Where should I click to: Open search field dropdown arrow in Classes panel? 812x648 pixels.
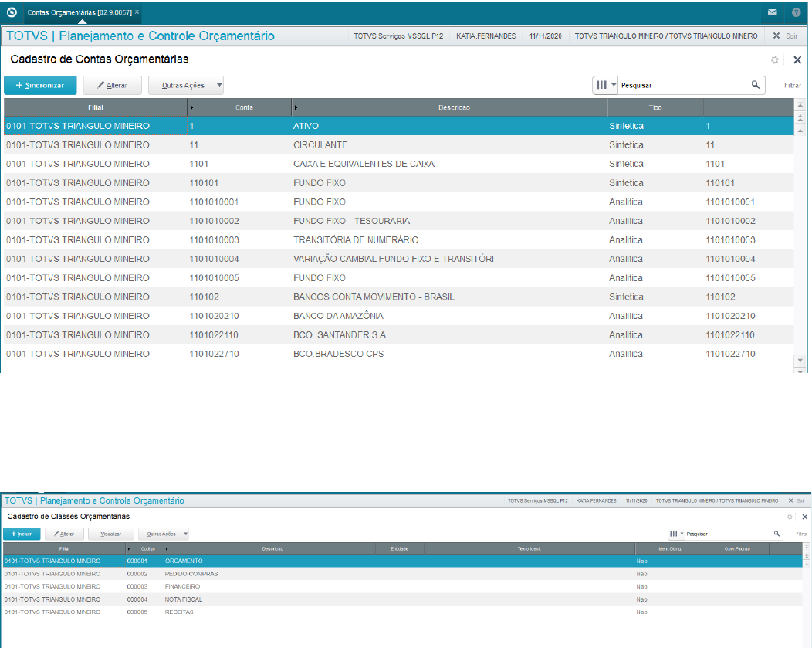682,534
